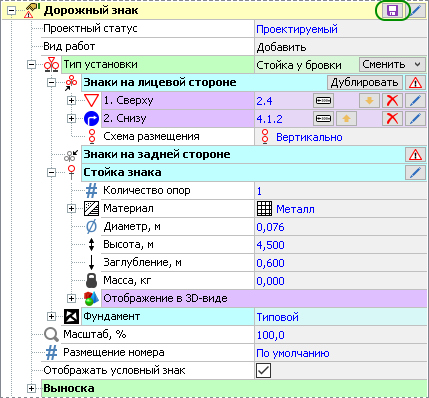Click the Материал hatch pattern icon
Image resolution: width=429 pixels, height=398 pixels.
click(x=91, y=209)
